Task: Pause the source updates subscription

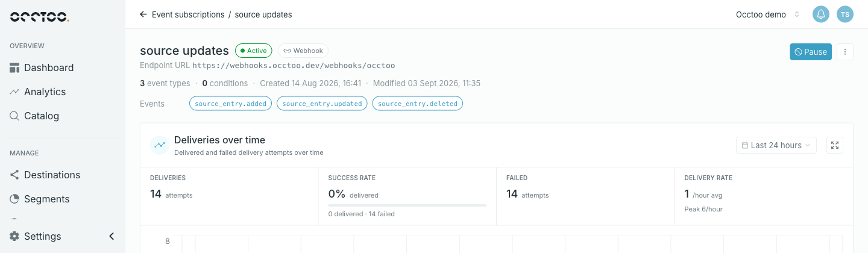Action: pyautogui.click(x=811, y=52)
